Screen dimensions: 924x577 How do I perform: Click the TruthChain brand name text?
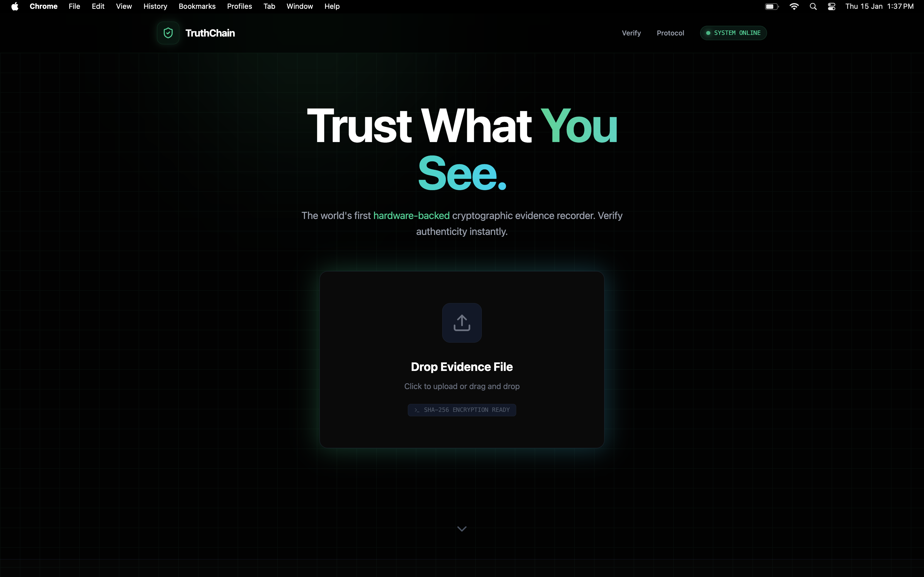click(x=210, y=33)
